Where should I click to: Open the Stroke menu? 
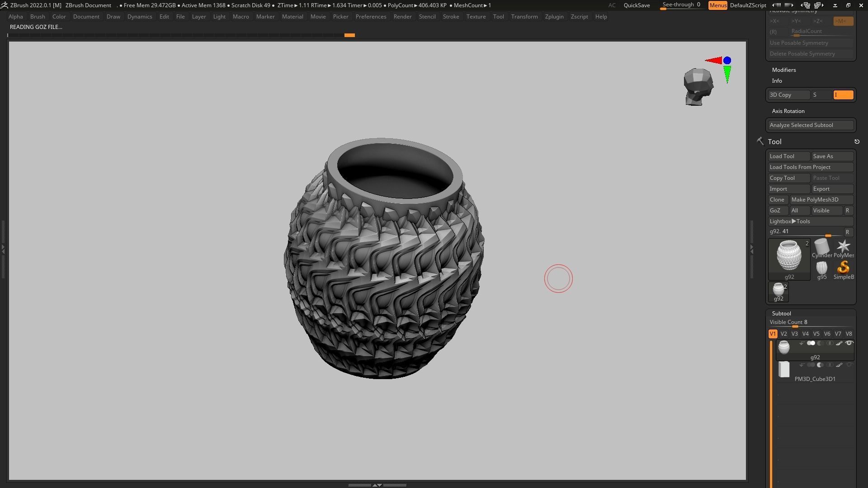[x=451, y=17]
